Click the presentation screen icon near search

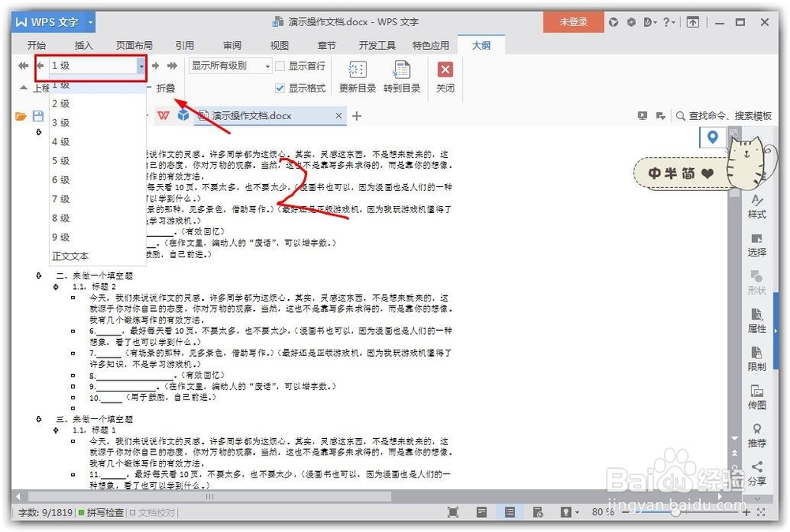(x=642, y=116)
